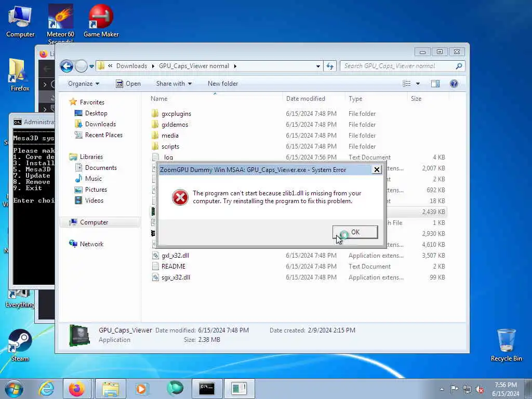Image resolution: width=532 pixels, height=399 pixels.
Task: Select the _log text document
Action: (168, 157)
